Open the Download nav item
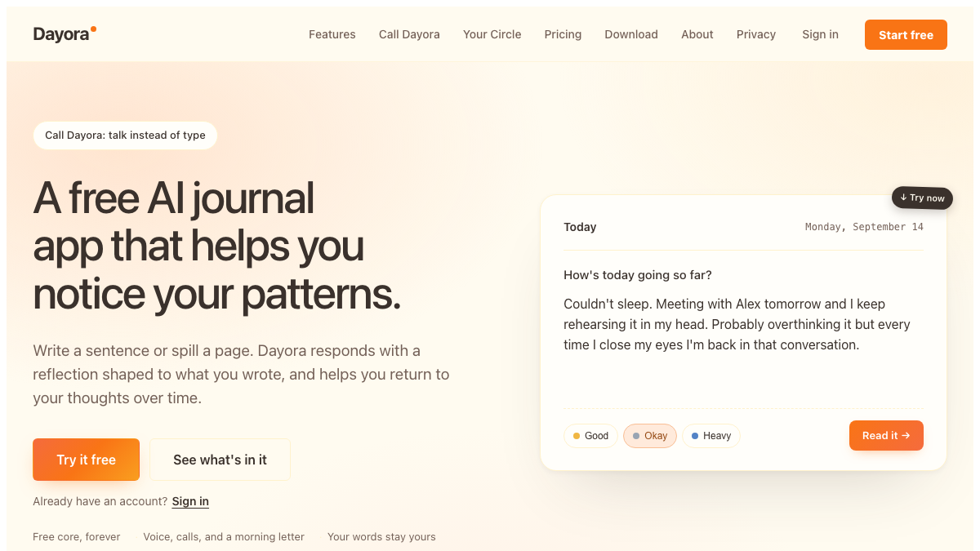The width and height of the screenshot is (980, 551). 631,34
